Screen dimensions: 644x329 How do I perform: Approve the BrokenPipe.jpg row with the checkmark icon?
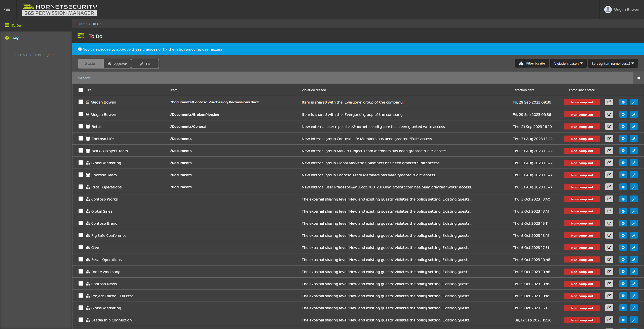[623, 114]
